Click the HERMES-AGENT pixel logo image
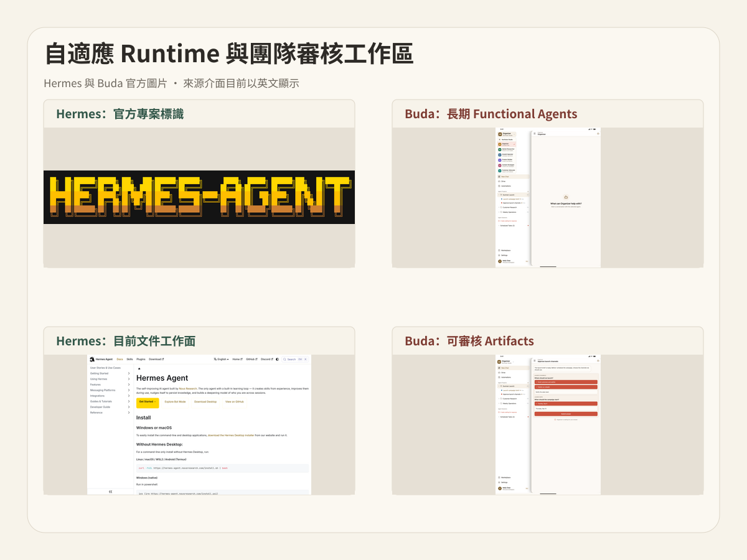Viewport: 747px width, 560px height. click(199, 197)
